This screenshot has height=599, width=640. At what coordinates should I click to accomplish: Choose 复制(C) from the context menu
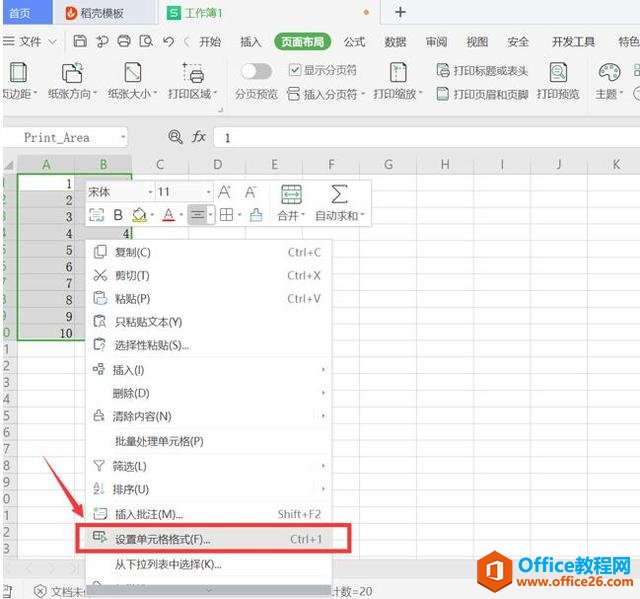pyautogui.click(x=132, y=252)
